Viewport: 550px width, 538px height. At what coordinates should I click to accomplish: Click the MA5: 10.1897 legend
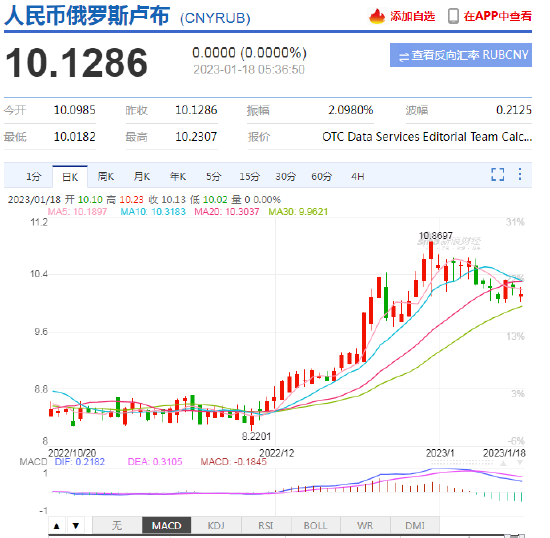pos(77,212)
